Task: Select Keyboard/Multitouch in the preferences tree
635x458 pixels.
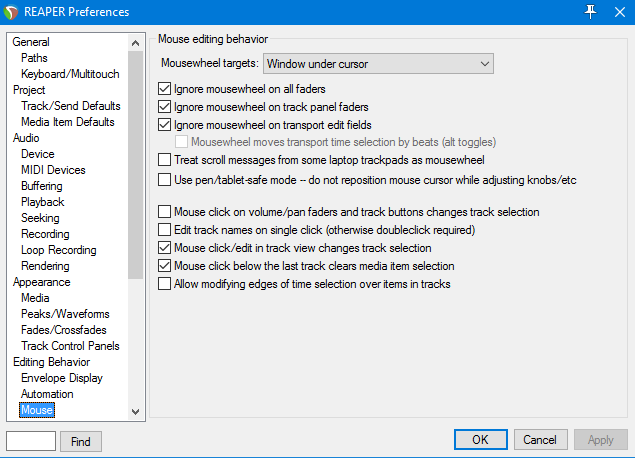Action: coord(70,74)
